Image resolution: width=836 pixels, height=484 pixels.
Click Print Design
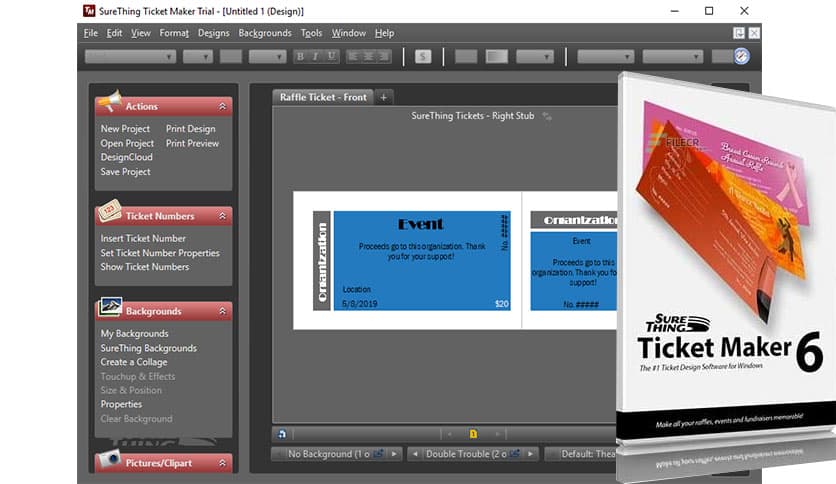[x=190, y=129]
